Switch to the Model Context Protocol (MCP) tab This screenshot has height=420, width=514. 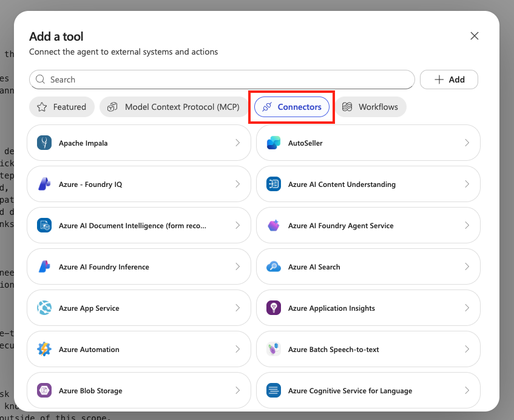[x=174, y=107]
